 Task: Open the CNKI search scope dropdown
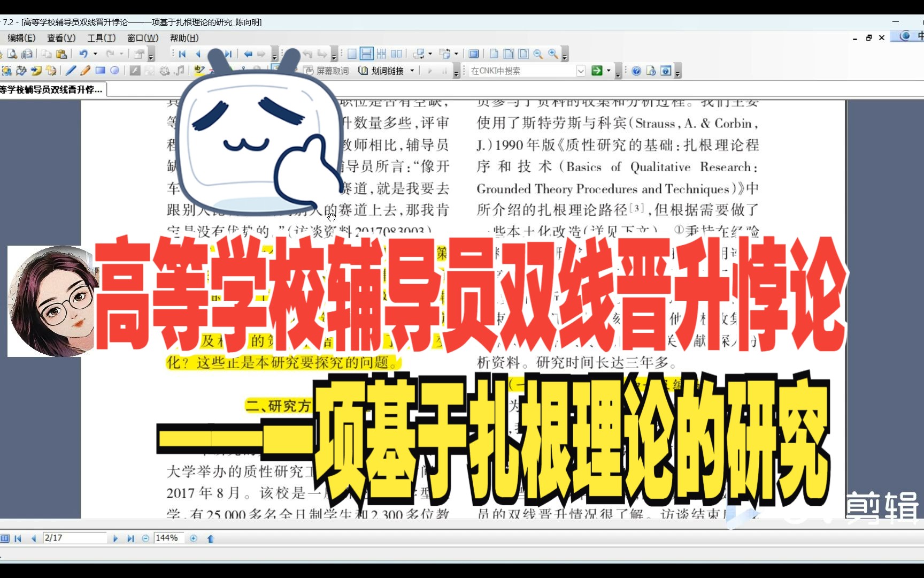coord(581,70)
